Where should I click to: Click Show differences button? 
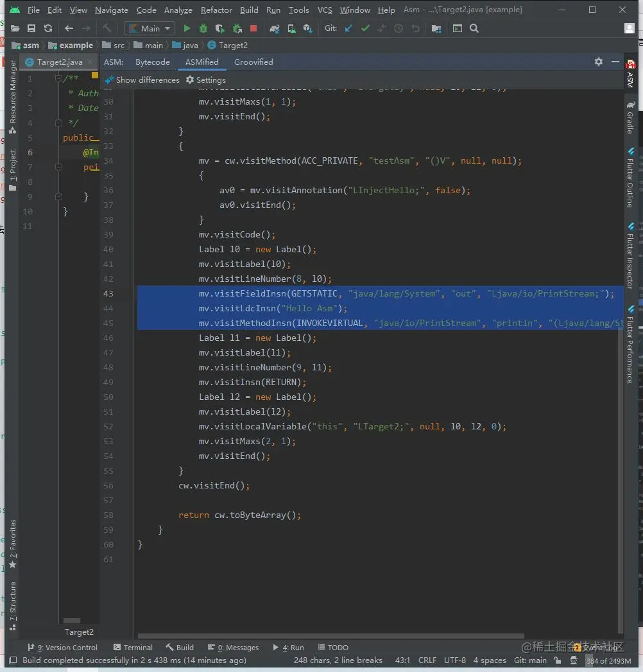pos(142,80)
